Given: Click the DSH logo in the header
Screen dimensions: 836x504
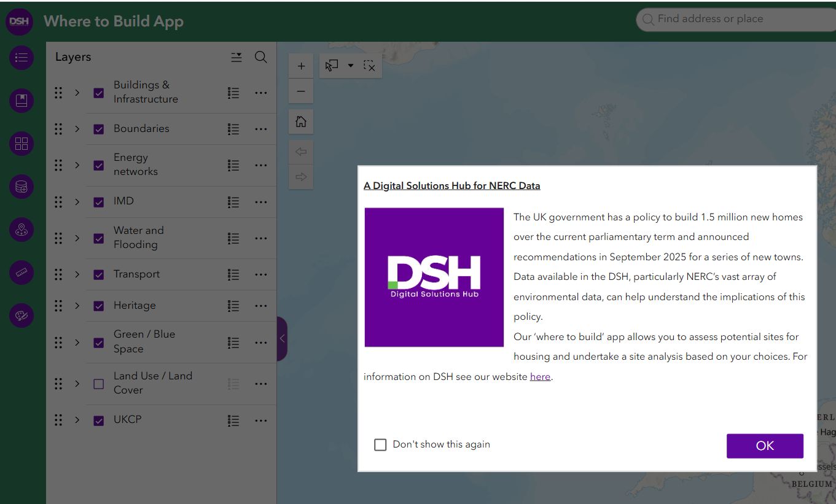Looking at the screenshot, I should click(x=19, y=21).
